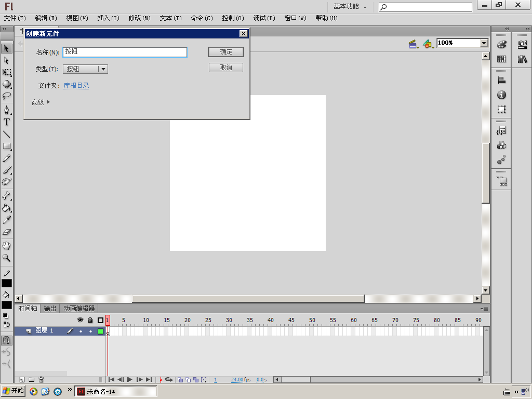Viewport: 532px width, 399px height.
Task: Select the Zoom magnifier tool
Action: [x=6, y=258]
